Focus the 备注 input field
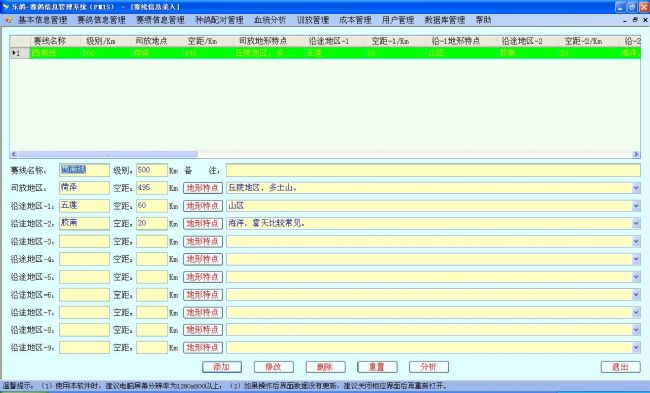Screen dimensions: 650x393 pos(433,170)
